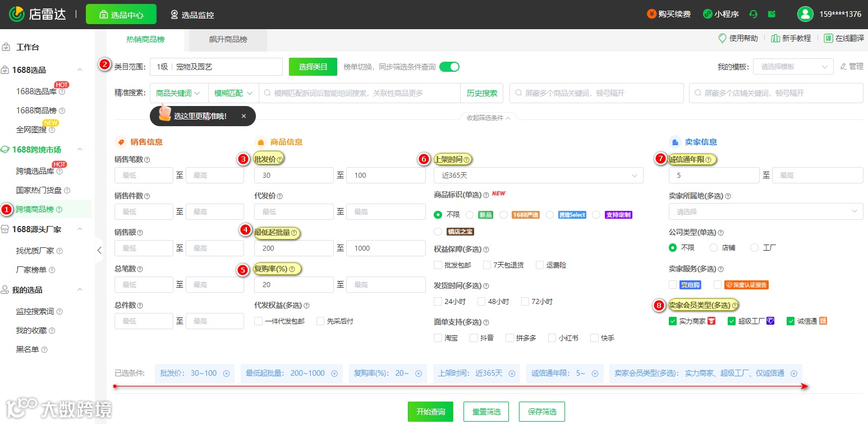Click help icon beside 跨境商品榜 in sidebar
The image size is (868, 424).
point(59,210)
